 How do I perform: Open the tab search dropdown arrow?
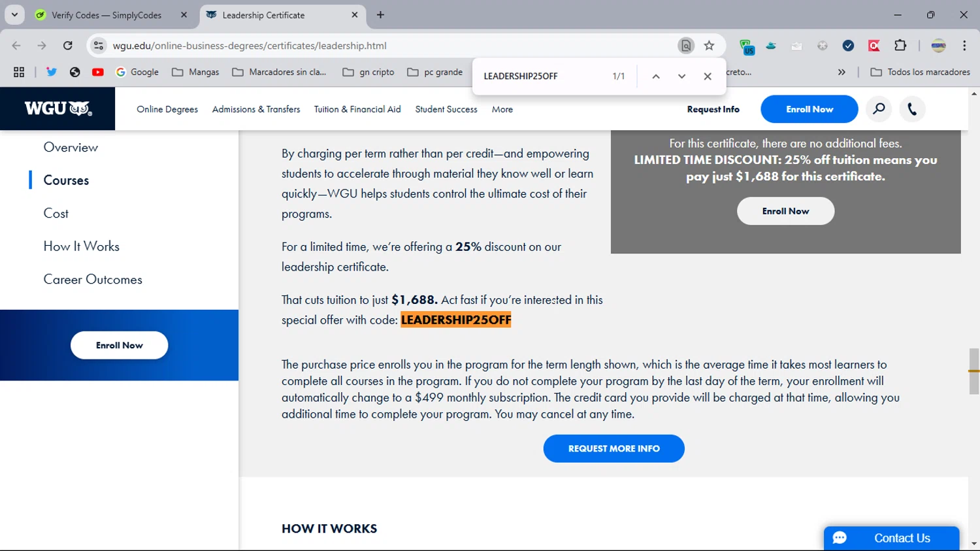pos(14,14)
